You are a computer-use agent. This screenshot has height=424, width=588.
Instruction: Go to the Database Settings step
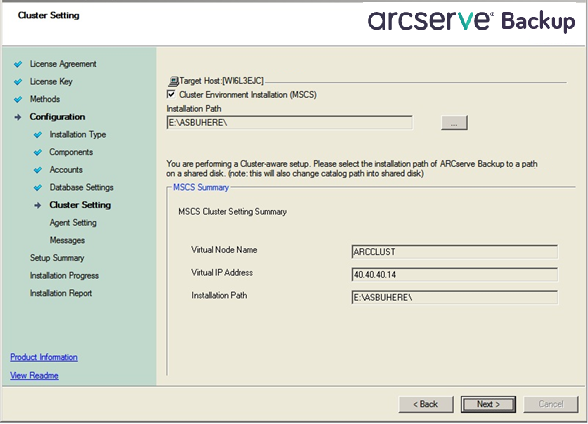[x=81, y=187]
